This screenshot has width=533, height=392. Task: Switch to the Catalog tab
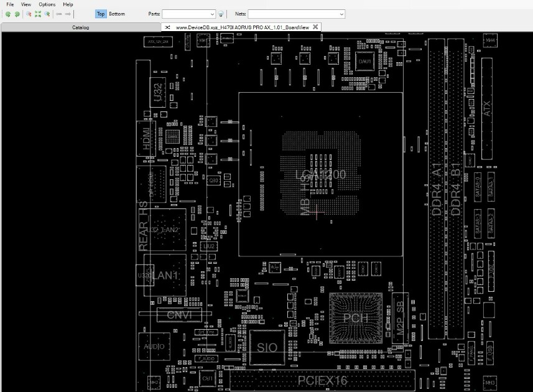click(x=81, y=27)
